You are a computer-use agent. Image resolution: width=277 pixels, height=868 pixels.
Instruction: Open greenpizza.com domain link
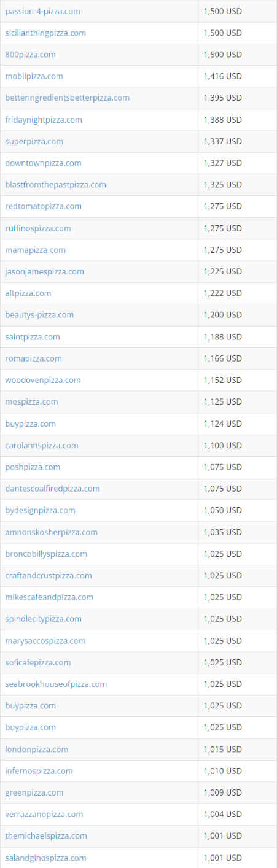click(x=34, y=792)
